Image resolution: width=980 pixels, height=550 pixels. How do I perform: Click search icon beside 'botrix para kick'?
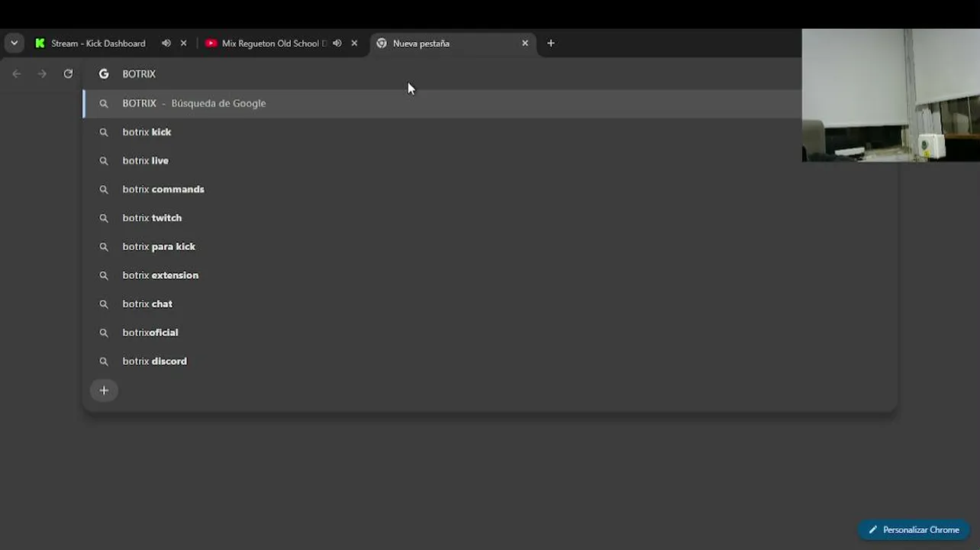tap(104, 247)
